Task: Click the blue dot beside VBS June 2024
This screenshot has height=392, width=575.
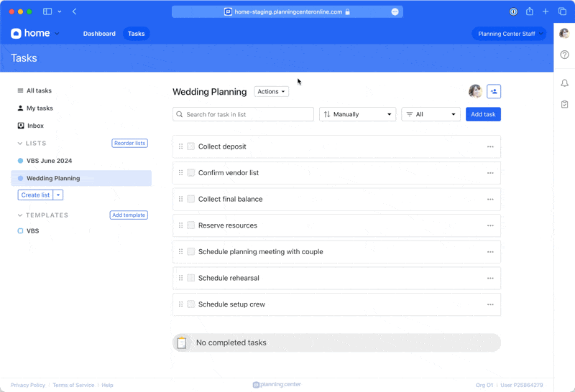Action: 20,161
